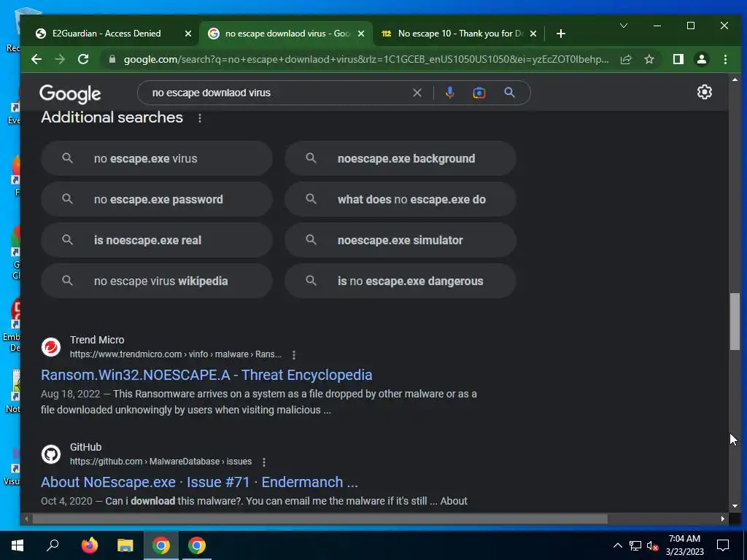This screenshot has width=747, height=560.
Task: Select 'what does no escape.exe do' suggestion
Action: click(400, 200)
